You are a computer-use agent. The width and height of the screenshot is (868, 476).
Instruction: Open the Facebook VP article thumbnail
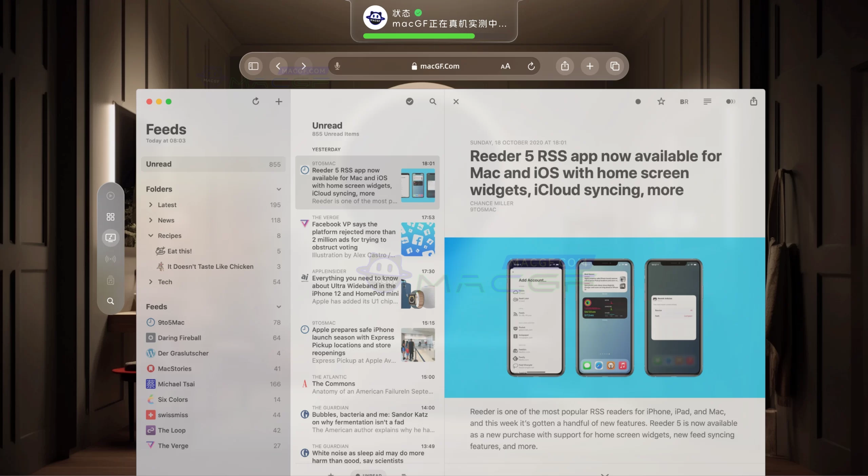[417, 239]
